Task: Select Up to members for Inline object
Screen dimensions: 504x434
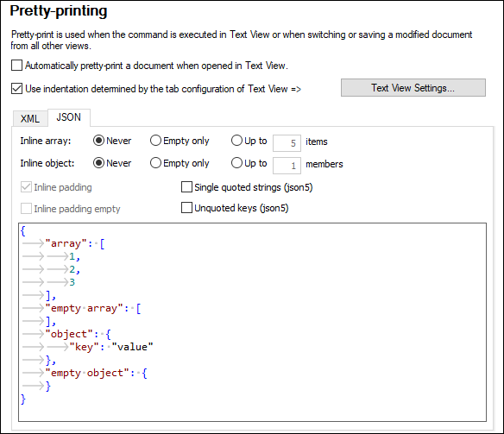Action: [236, 163]
